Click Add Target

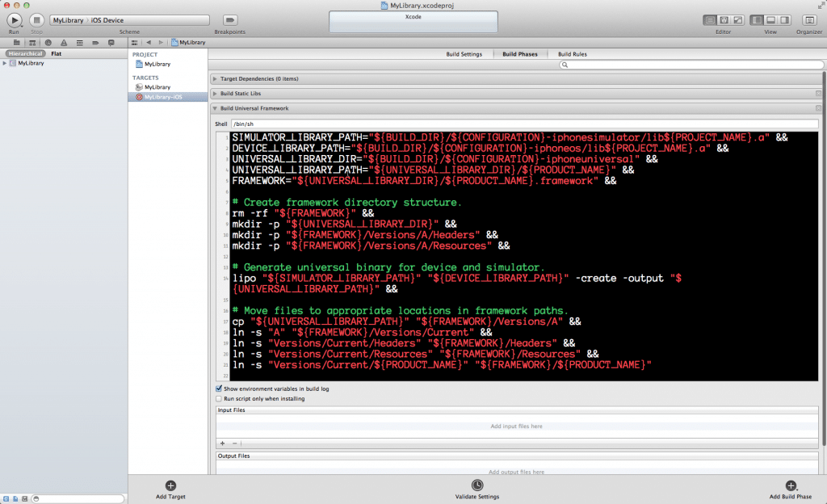coord(170,489)
